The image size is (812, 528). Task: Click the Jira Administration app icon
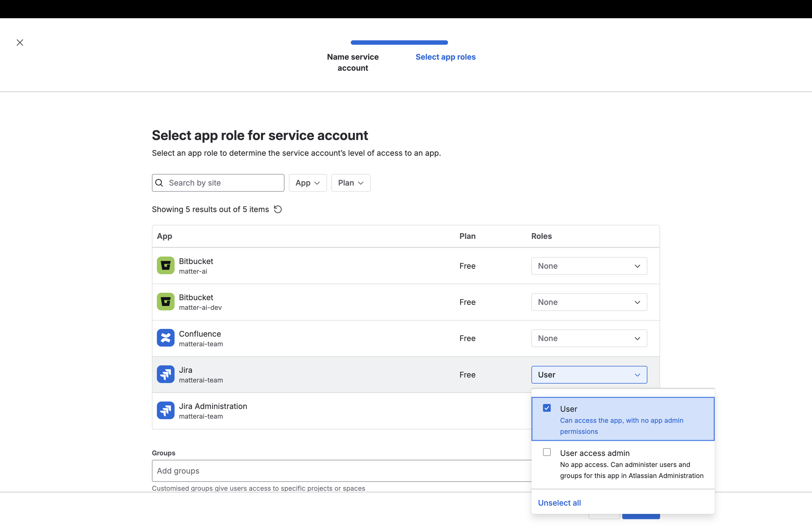(165, 410)
